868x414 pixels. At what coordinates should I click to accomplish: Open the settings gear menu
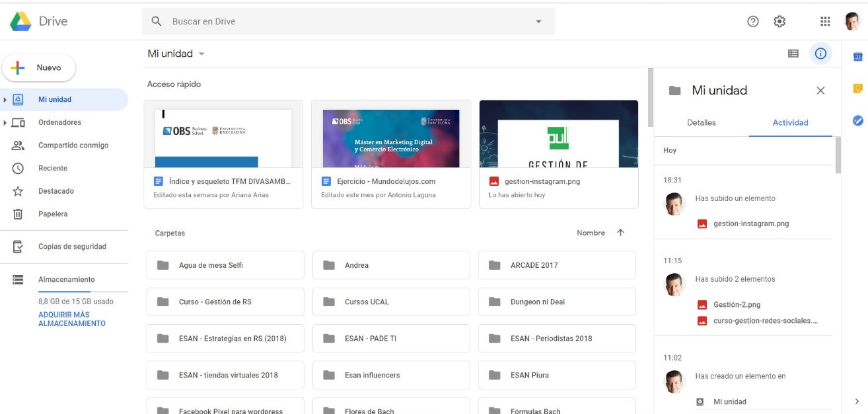coord(779,21)
